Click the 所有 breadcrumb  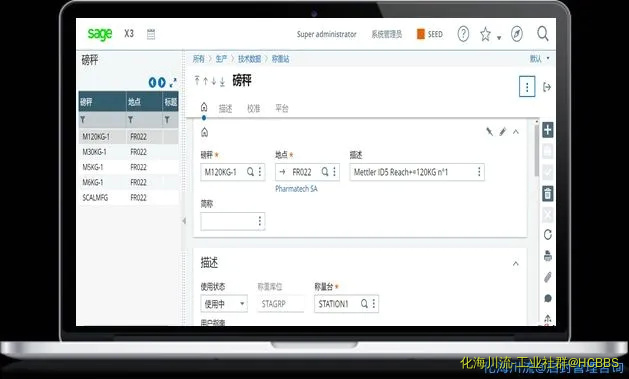coord(199,59)
